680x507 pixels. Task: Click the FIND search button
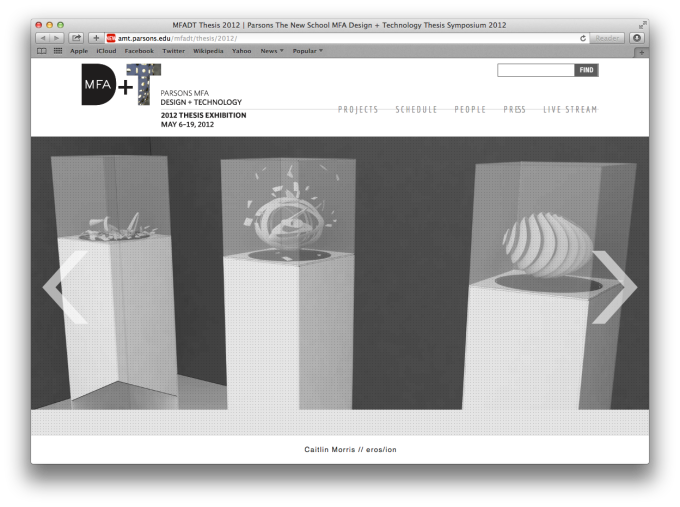click(x=586, y=70)
